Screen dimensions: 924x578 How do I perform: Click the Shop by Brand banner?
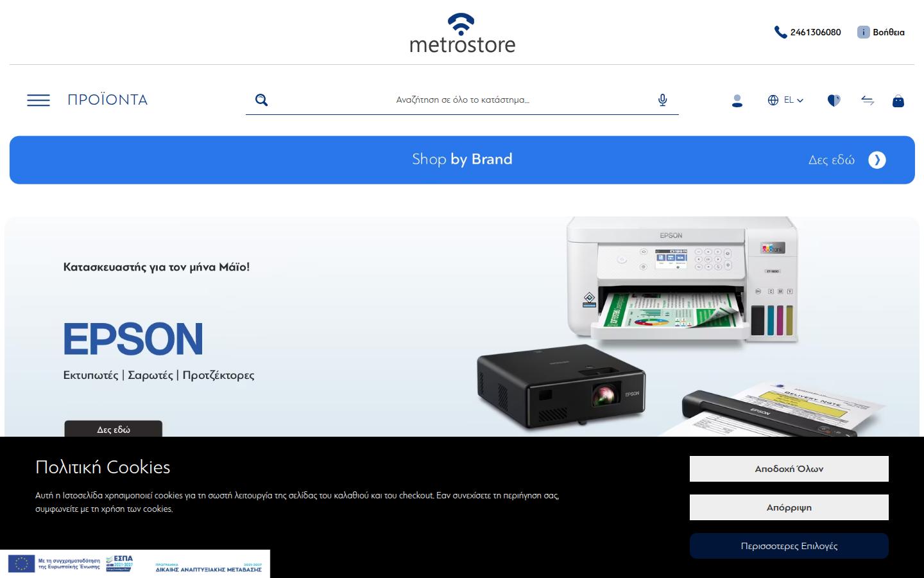pos(462,160)
